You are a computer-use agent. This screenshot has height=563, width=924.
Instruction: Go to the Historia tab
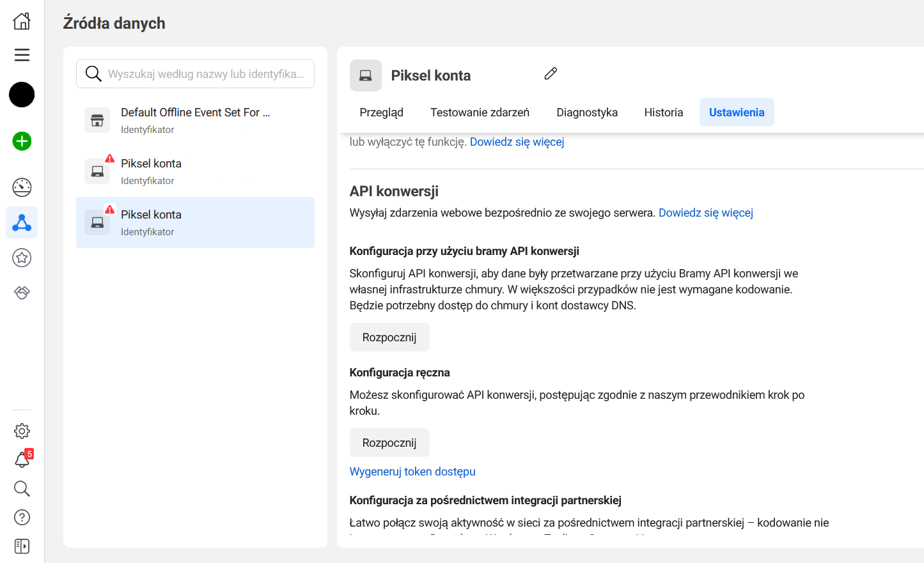point(663,112)
